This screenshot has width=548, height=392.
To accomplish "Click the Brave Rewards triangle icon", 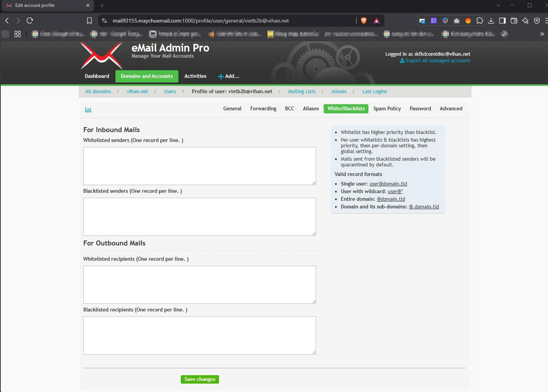I will (376, 21).
